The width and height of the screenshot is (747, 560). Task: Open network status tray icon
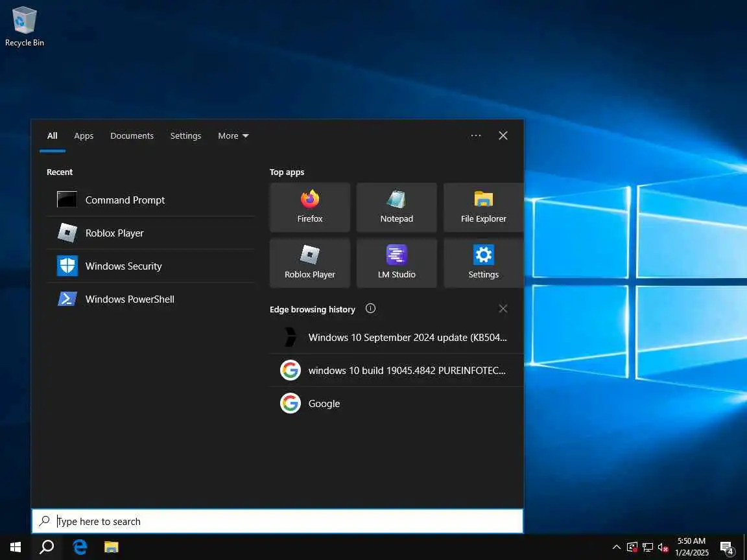[x=647, y=547]
